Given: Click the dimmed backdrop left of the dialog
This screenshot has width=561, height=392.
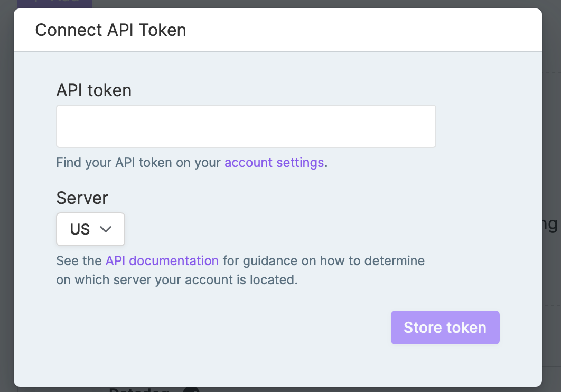Looking at the screenshot, I should [7, 196].
